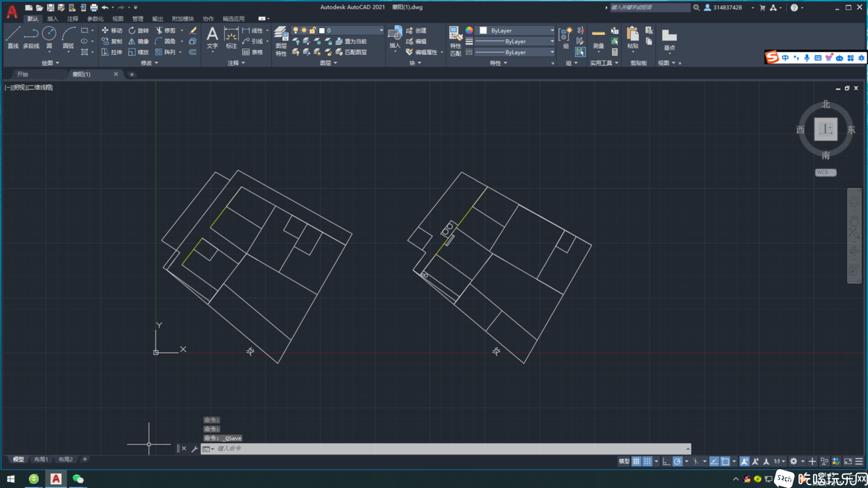Expand the Modify (修改) panel
The width and height of the screenshot is (868, 488).
(x=149, y=63)
